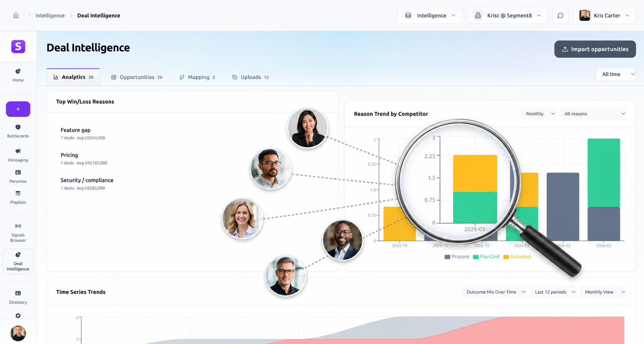Click the sidebar user avatar
Viewport: 644px width, 344px height.
pyautogui.click(x=18, y=333)
